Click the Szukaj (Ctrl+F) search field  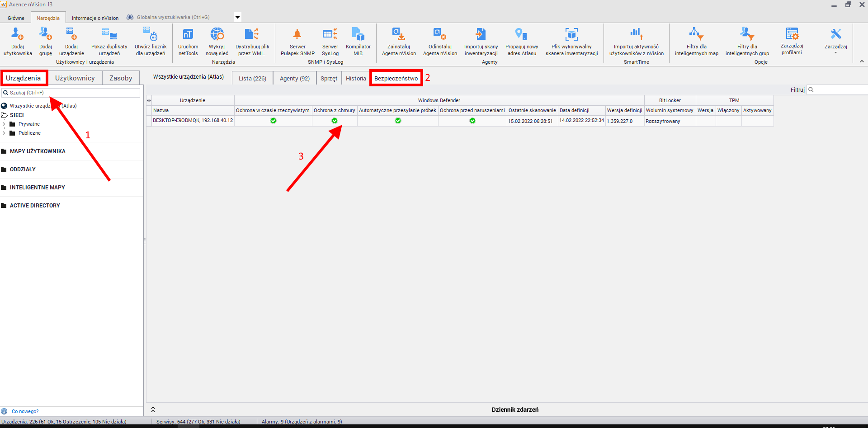[x=72, y=93]
